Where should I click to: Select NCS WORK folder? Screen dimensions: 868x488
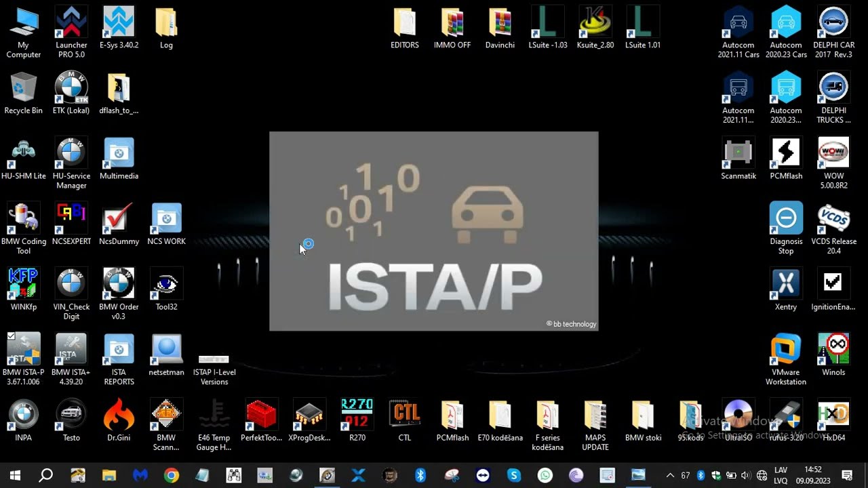[x=166, y=224]
